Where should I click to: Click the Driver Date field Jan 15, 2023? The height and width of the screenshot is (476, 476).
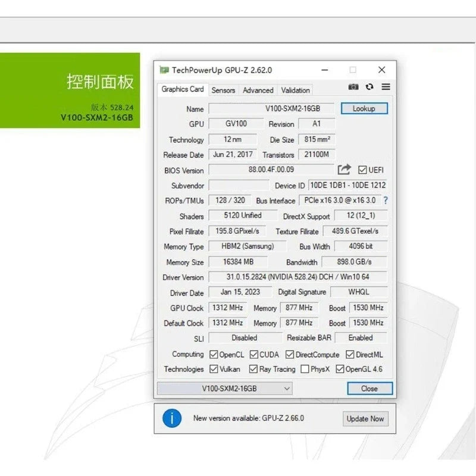coord(240,292)
